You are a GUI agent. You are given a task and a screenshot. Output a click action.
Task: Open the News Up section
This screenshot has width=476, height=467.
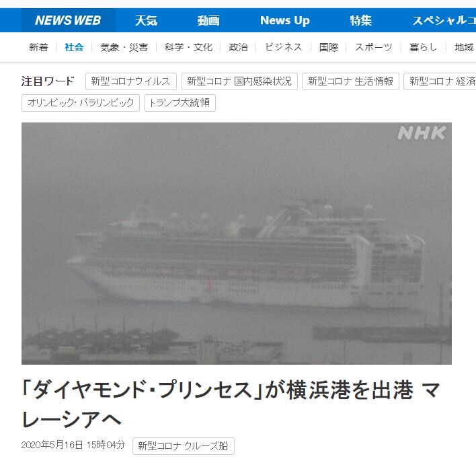point(285,21)
